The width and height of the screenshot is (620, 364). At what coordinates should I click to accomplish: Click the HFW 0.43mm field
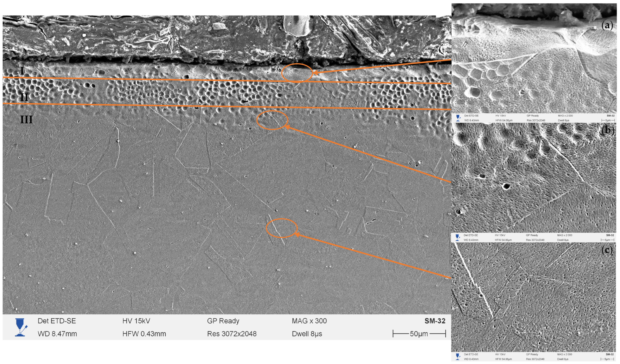tap(144, 334)
